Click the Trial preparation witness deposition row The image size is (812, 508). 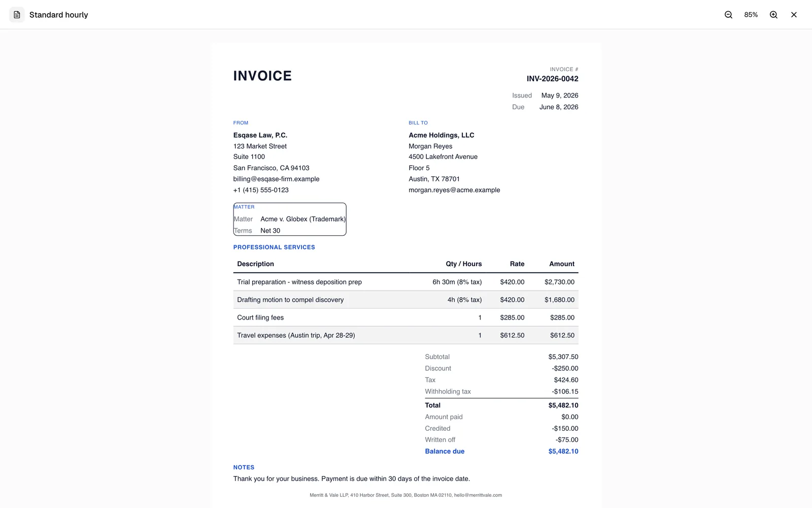[x=405, y=282]
